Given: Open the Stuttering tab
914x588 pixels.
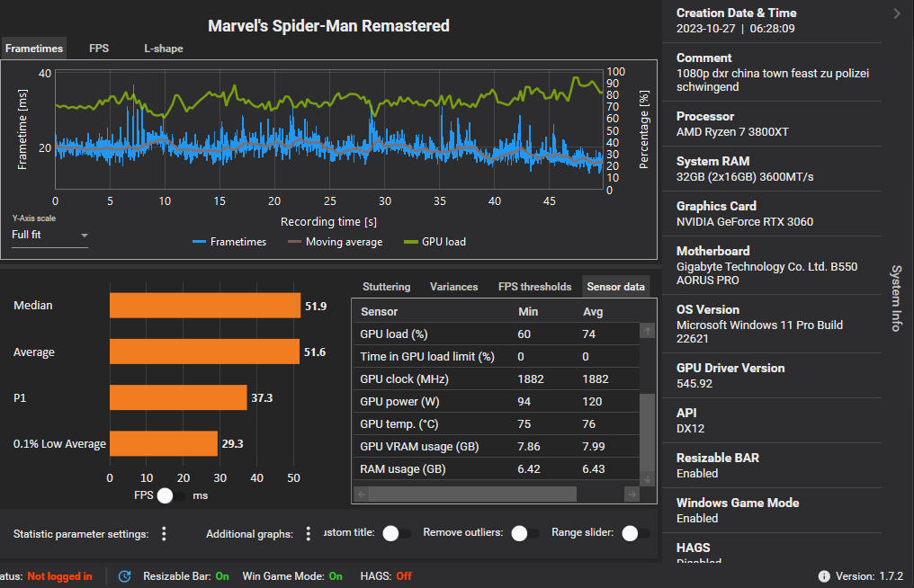Looking at the screenshot, I should click(x=387, y=287).
